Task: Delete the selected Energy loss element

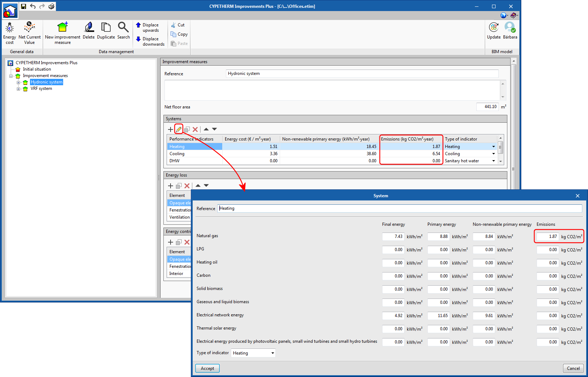Action: [187, 185]
